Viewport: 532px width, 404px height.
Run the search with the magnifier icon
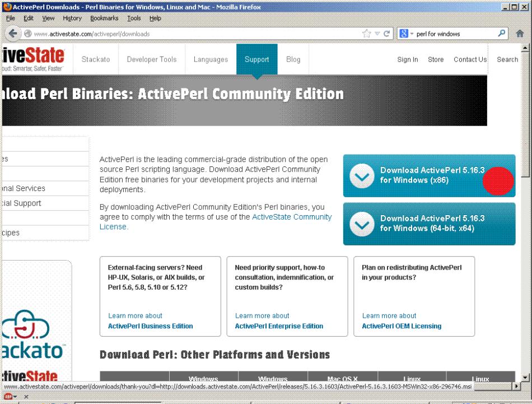[501, 33]
